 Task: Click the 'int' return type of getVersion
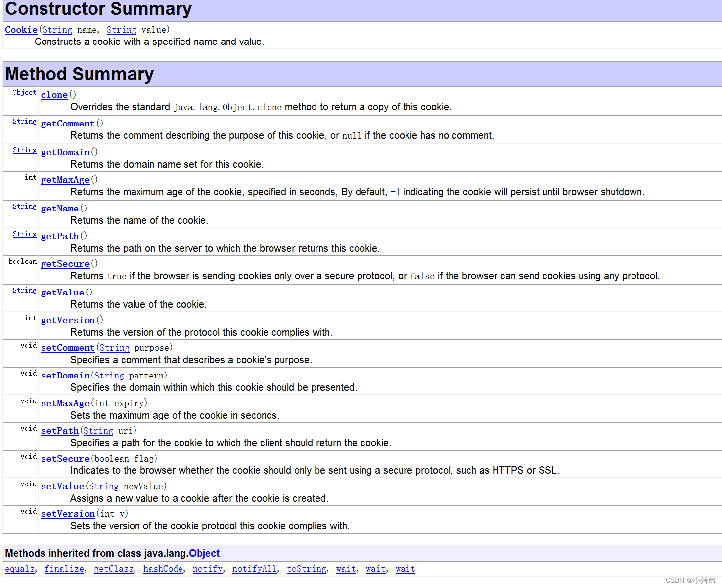(31, 318)
